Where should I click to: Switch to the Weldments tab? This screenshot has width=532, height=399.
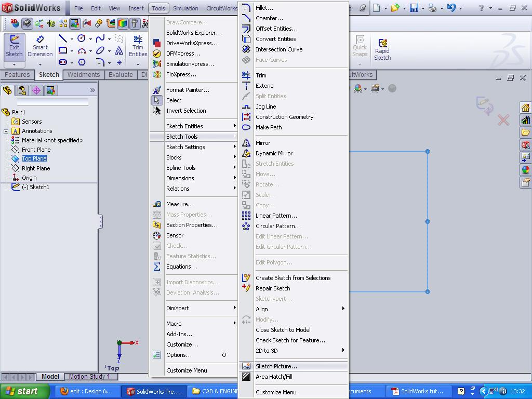[x=84, y=75]
